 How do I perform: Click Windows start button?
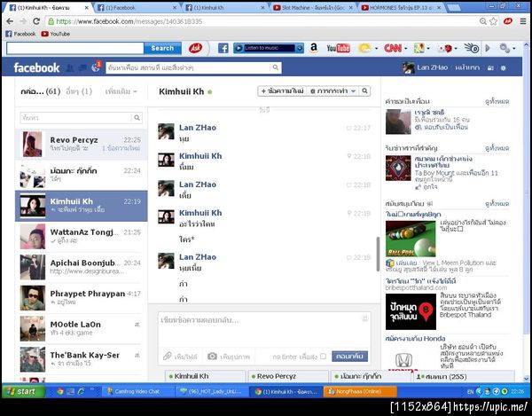point(23,391)
